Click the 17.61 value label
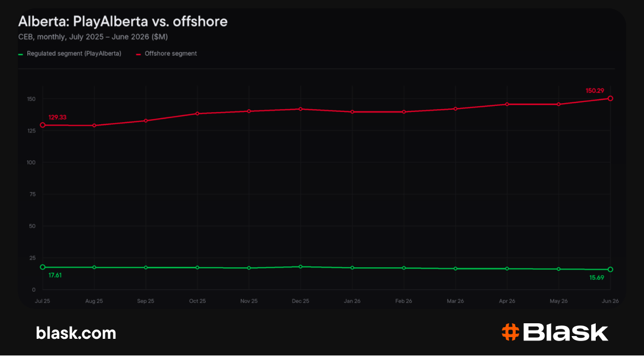This screenshot has height=356, width=644. pos(55,275)
